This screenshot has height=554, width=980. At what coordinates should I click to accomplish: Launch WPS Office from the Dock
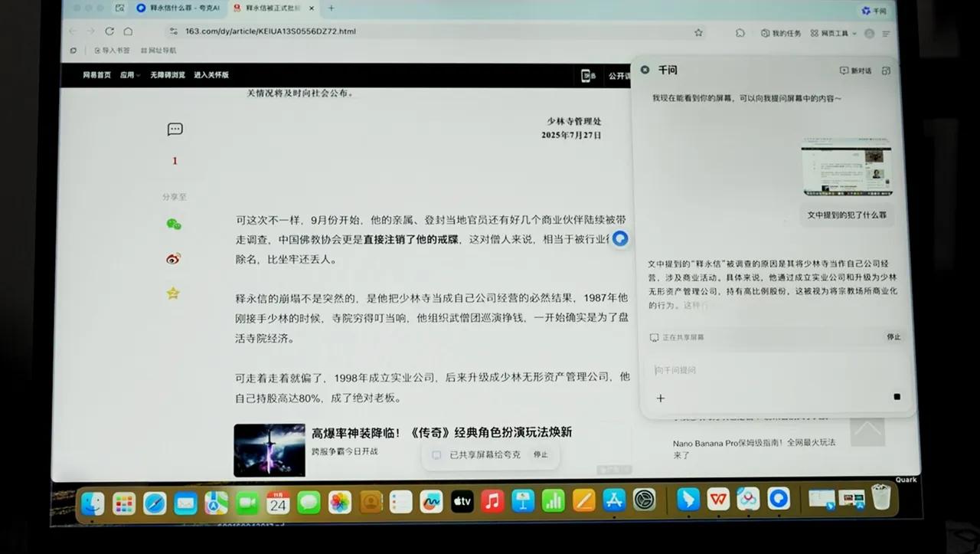click(718, 499)
